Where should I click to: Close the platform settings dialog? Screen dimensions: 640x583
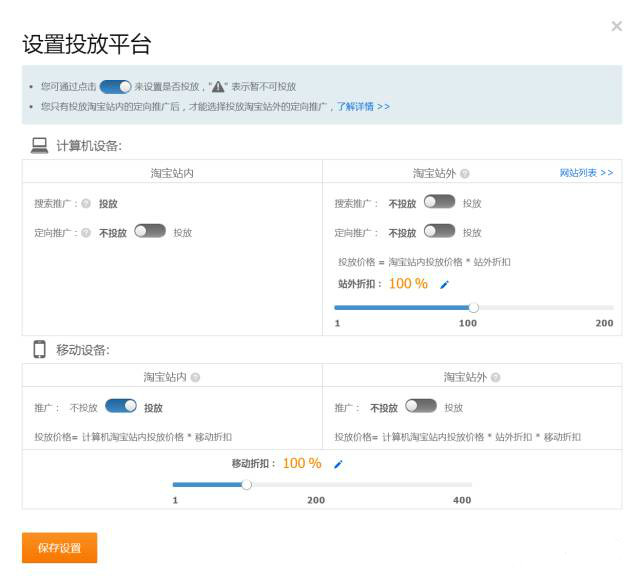tap(616, 26)
